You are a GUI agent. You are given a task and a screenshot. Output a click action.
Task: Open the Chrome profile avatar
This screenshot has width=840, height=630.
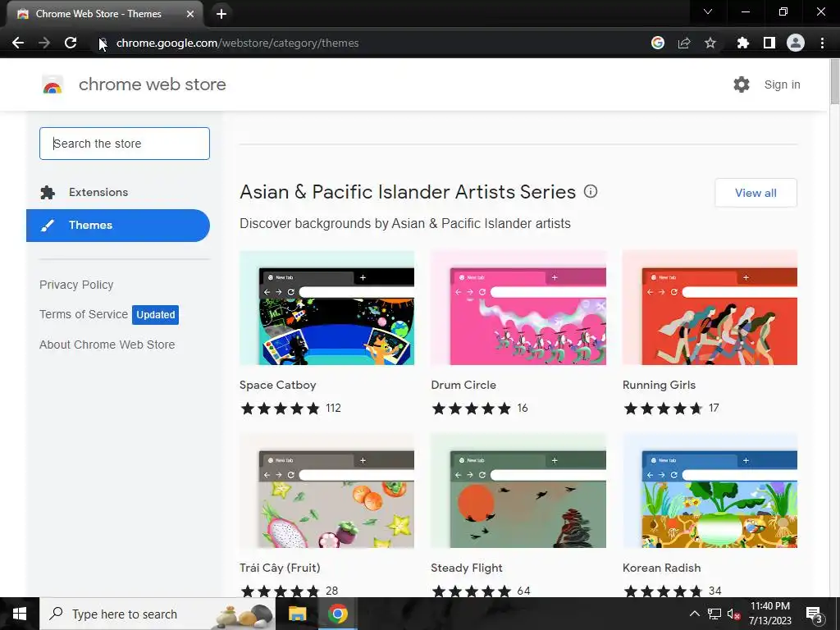pyautogui.click(x=796, y=43)
